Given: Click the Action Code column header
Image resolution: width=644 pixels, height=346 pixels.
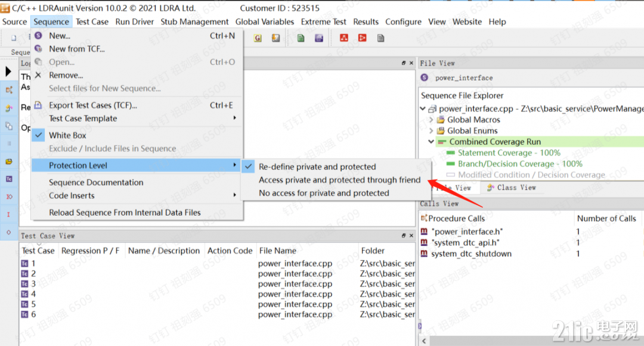Looking at the screenshot, I should pos(230,251).
